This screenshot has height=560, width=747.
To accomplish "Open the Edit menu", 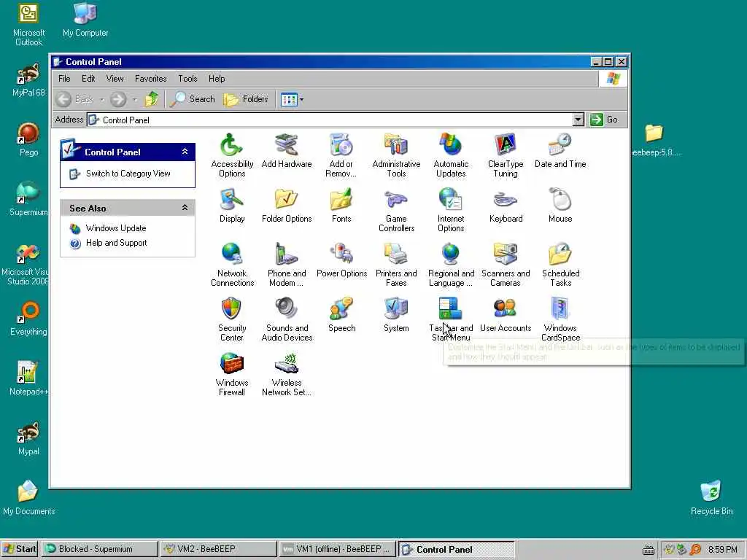I will [88, 79].
